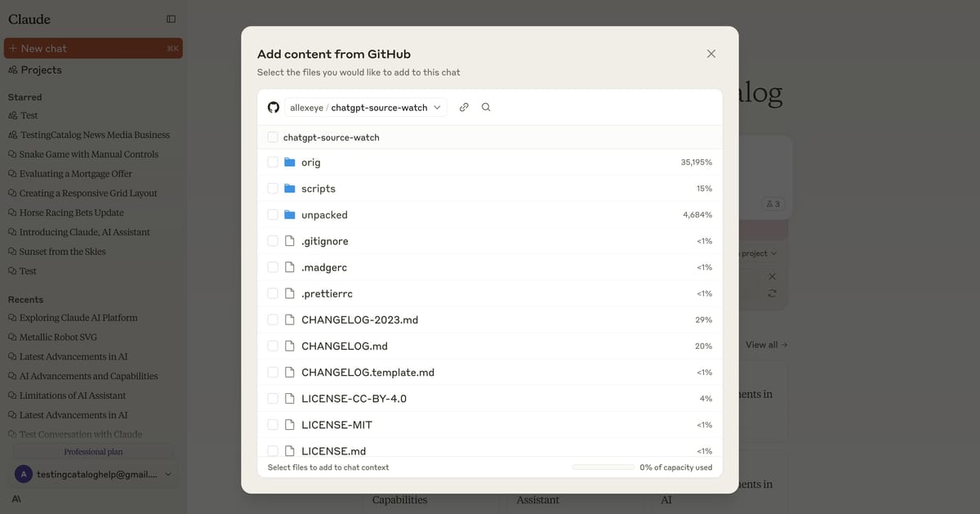Expand the account dropdown at bottom left
980x514 pixels.
168,474
